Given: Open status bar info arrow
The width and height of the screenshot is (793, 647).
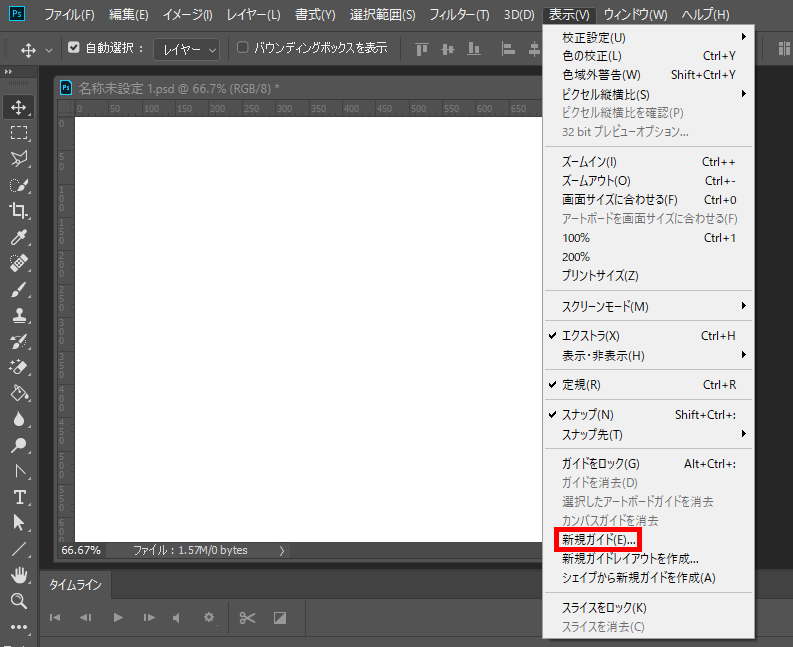Looking at the screenshot, I should click(x=282, y=551).
